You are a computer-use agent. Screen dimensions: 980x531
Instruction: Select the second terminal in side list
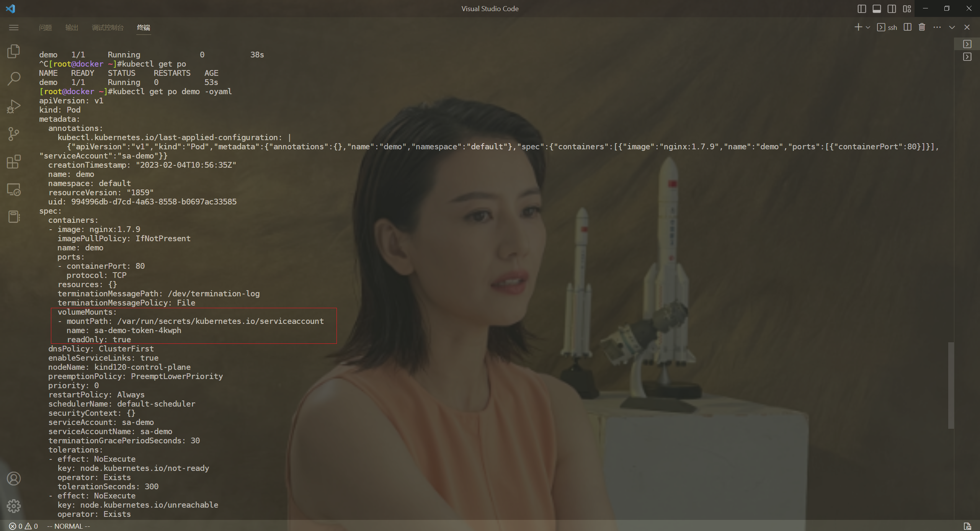pos(967,57)
